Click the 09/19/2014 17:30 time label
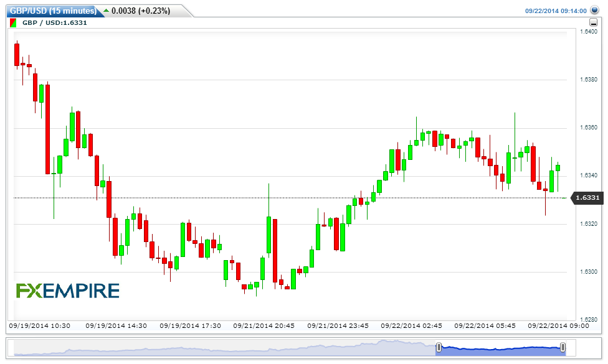608x364 pixels. [191, 326]
